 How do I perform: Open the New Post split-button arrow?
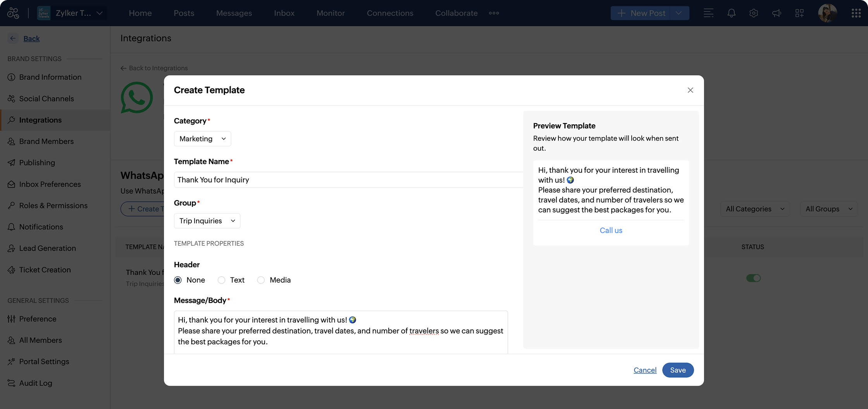(x=679, y=13)
